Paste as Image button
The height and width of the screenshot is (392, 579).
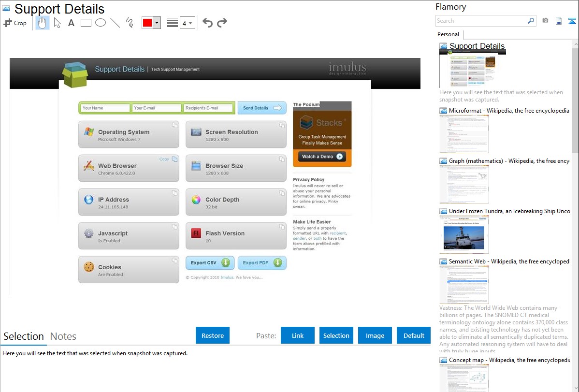[x=375, y=335]
